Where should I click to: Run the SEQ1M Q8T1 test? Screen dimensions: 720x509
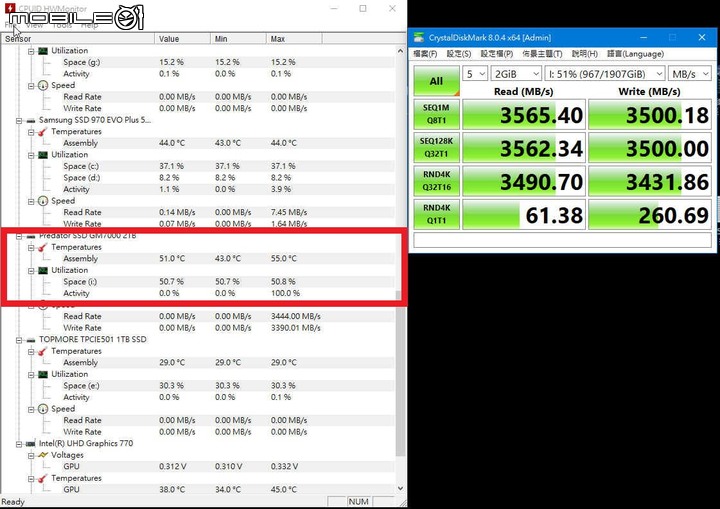(x=436, y=114)
